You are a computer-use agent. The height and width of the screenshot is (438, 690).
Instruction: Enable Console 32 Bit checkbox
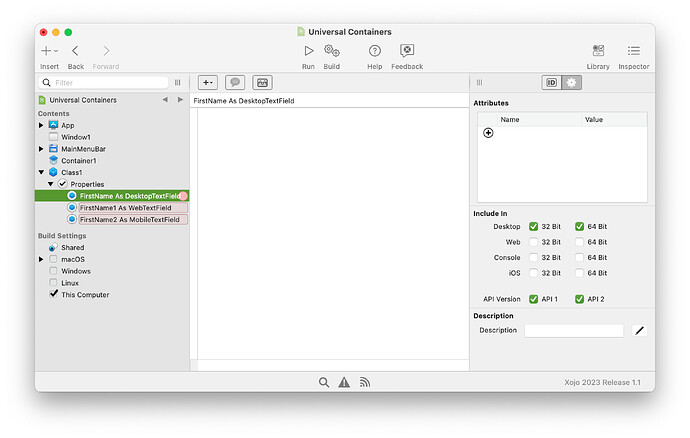(533, 257)
